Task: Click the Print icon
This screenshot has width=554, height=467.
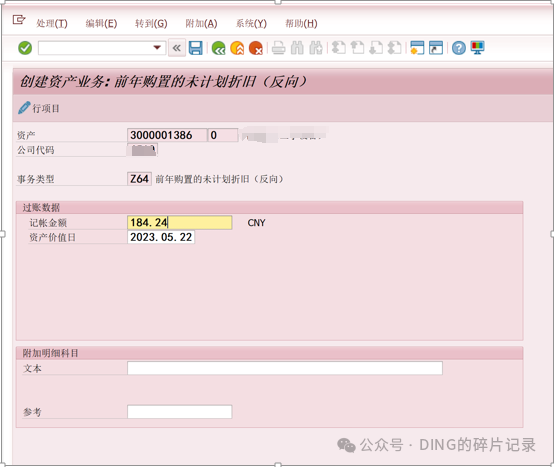Action: pyautogui.click(x=278, y=48)
